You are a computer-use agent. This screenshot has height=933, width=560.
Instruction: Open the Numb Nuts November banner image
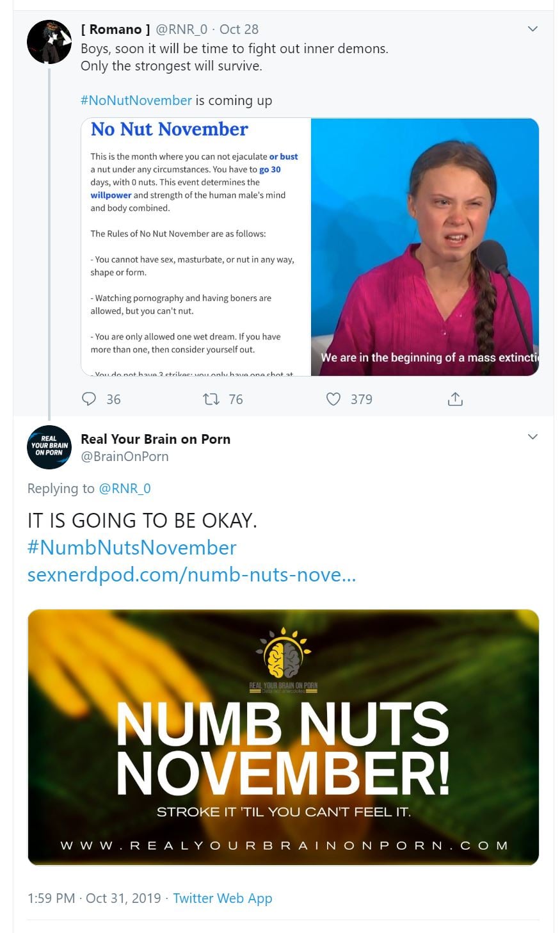pos(283,736)
